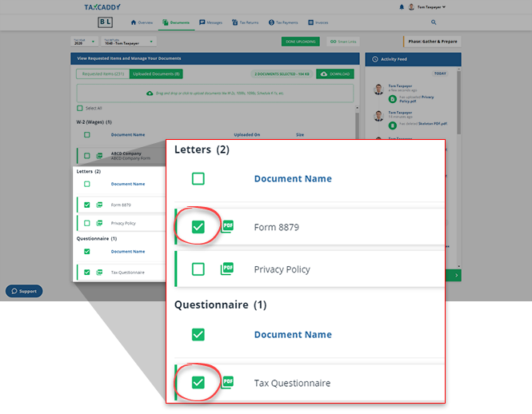Viewport: 532px width, 414px height.
Task: Click enlarged Tax Questionnaire document name
Action: click(x=292, y=383)
